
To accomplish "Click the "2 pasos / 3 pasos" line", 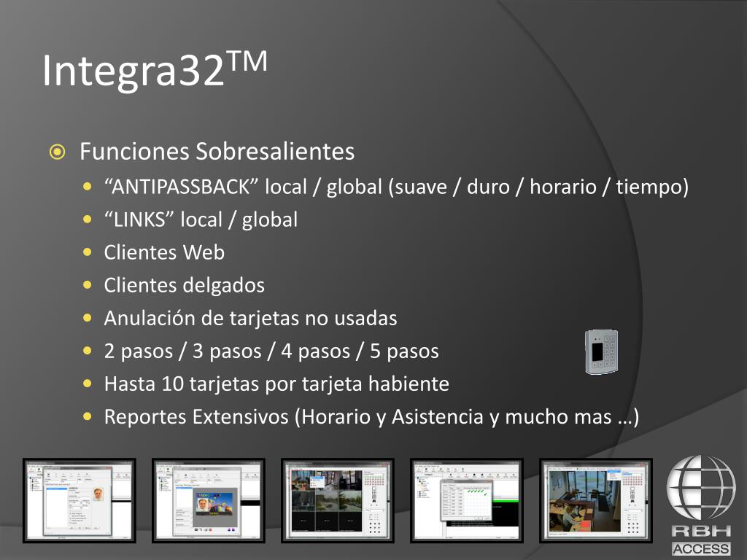I will 271,351.
